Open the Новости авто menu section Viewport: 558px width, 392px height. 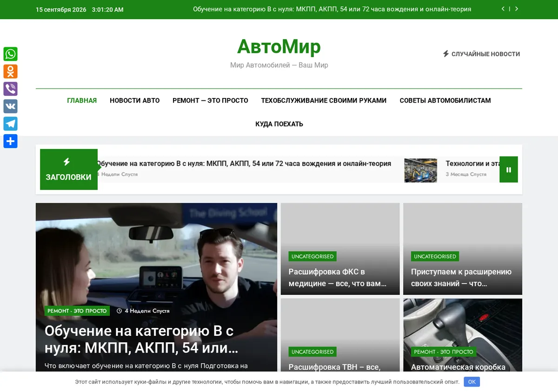(x=134, y=100)
